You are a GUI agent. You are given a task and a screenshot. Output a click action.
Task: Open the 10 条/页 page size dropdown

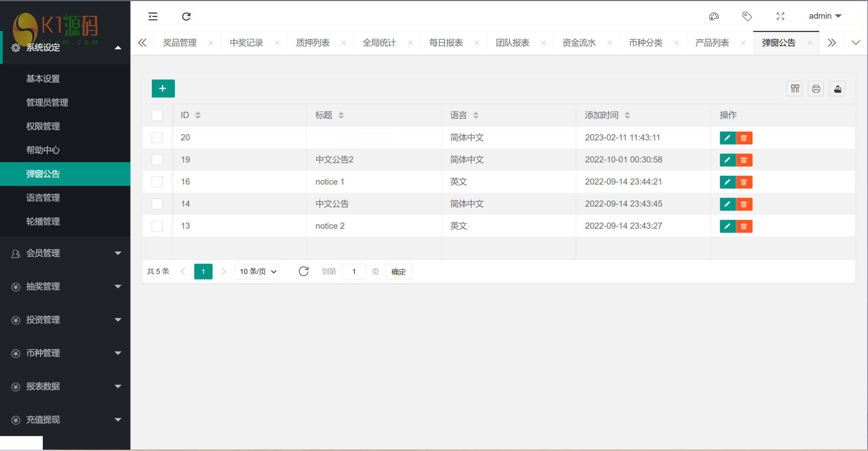[257, 272]
